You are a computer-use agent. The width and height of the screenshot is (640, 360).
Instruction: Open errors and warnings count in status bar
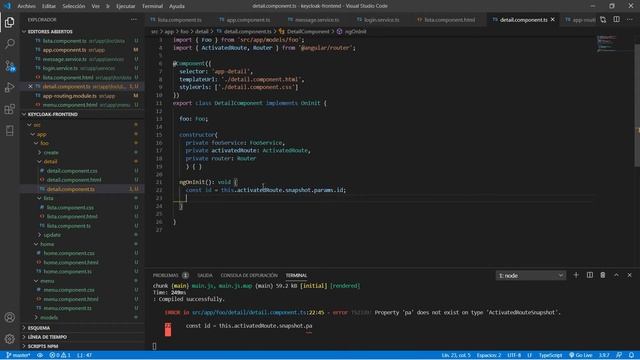click(60, 356)
